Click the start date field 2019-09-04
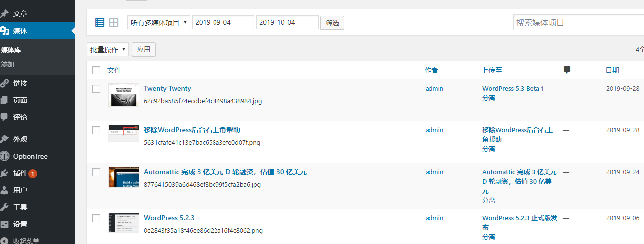644x244 pixels. pos(223,22)
